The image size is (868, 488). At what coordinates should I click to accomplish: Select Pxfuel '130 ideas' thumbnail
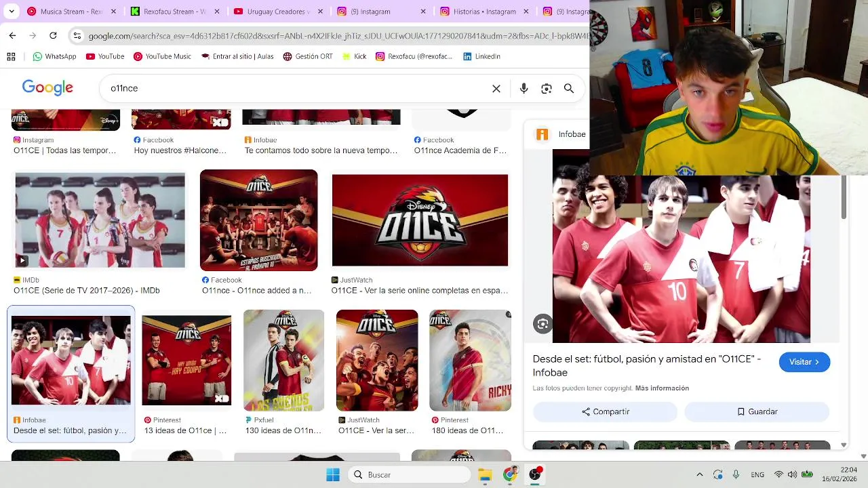point(283,360)
